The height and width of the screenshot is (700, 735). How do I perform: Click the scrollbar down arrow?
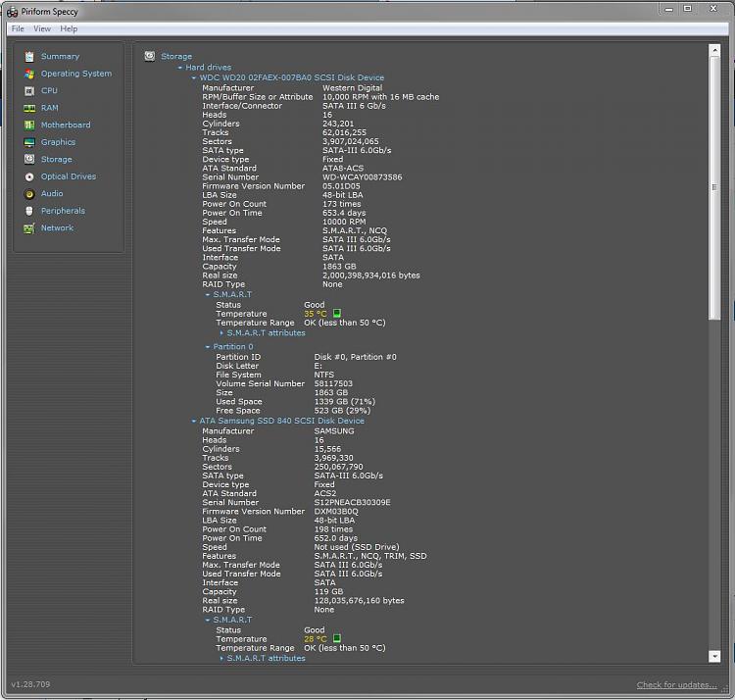pos(714,657)
